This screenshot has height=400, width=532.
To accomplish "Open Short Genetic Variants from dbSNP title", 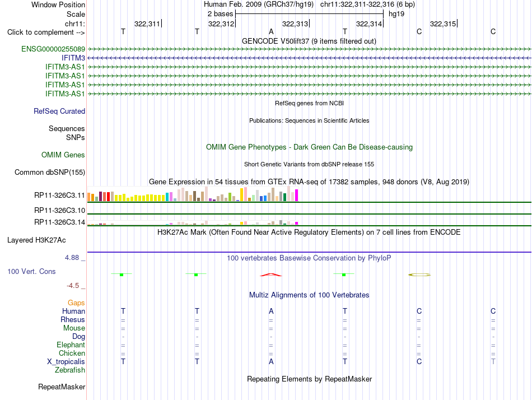I will click(309, 164).
